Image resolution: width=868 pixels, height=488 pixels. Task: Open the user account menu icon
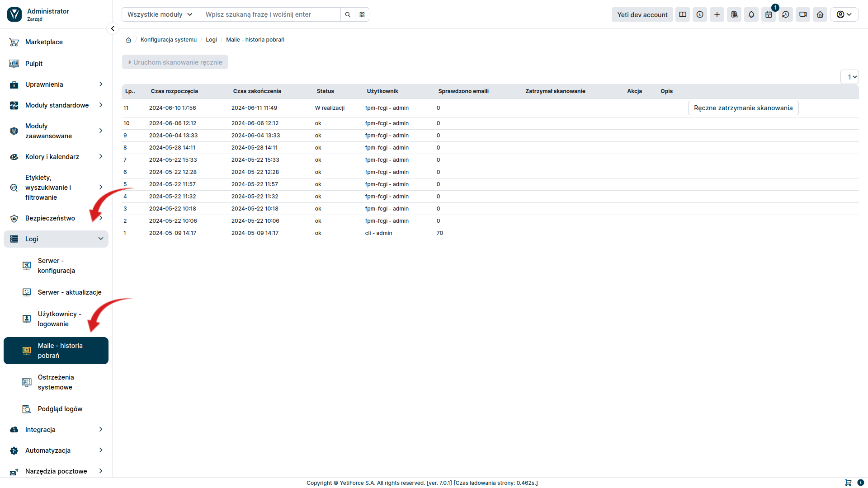point(844,14)
